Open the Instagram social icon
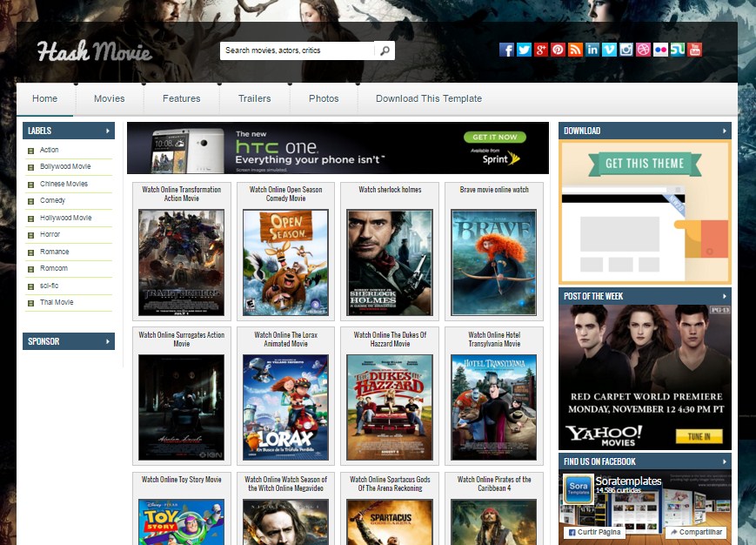This screenshot has width=756, height=545. click(x=626, y=50)
